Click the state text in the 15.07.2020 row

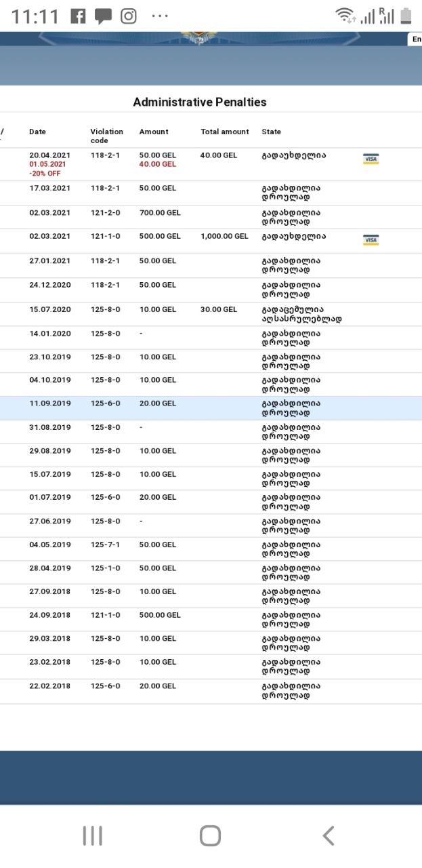(301, 314)
